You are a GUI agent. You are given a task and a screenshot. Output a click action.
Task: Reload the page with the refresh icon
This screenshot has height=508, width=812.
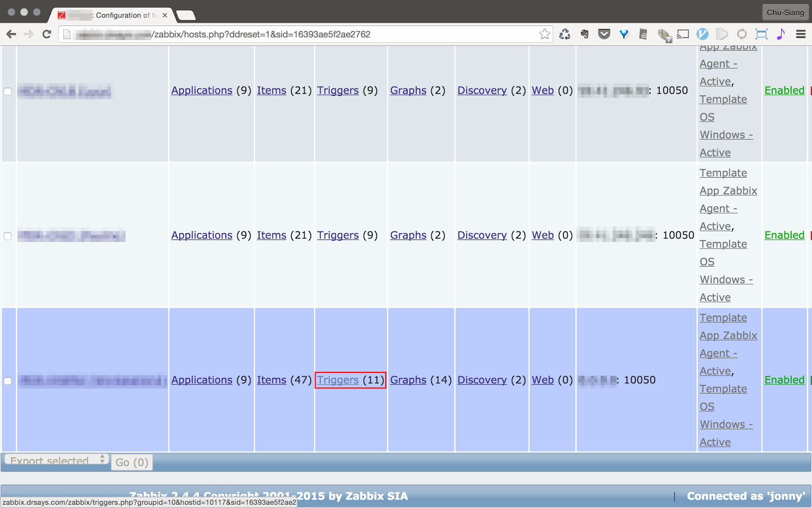click(47, 34)
